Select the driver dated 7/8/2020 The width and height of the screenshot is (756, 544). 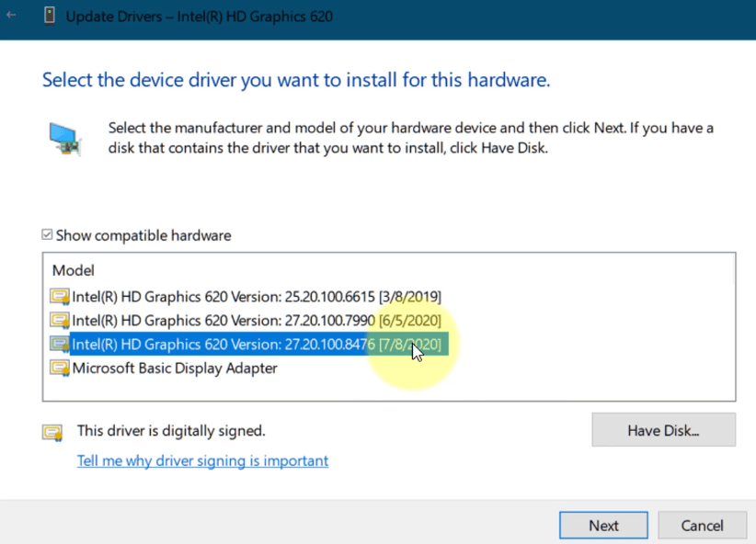point(259,344)
